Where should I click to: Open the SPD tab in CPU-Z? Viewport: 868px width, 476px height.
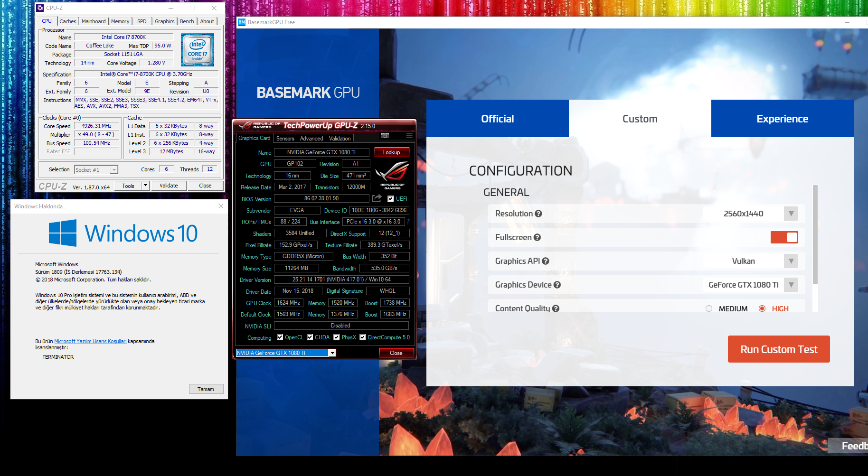click(x=142, y=21)
